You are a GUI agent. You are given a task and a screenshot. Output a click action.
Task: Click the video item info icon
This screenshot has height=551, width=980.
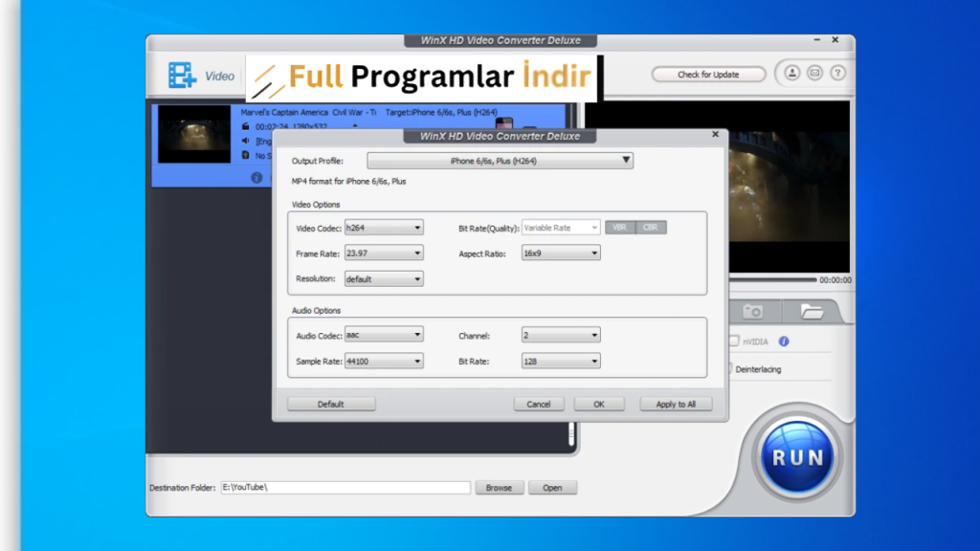[x=256, y=177]
